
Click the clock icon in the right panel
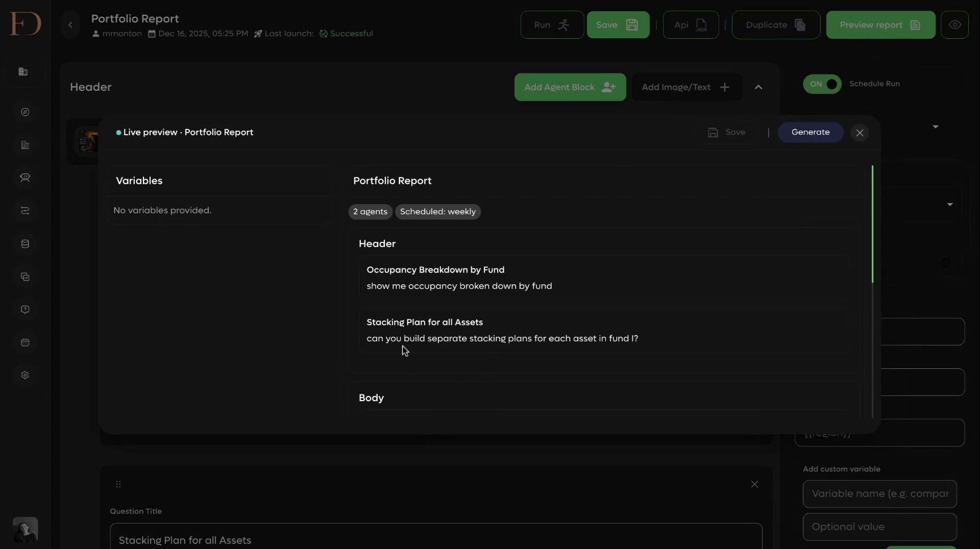click(x=945, y=262)
